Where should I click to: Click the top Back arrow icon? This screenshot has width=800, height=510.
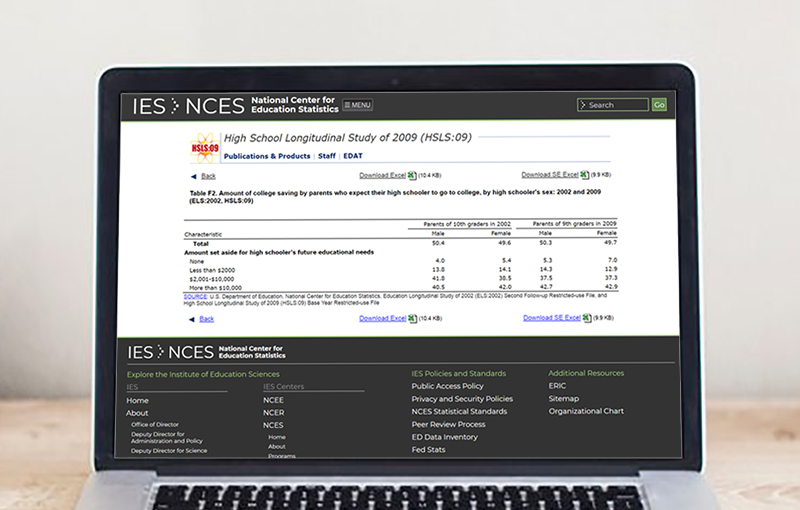(193, 176)
